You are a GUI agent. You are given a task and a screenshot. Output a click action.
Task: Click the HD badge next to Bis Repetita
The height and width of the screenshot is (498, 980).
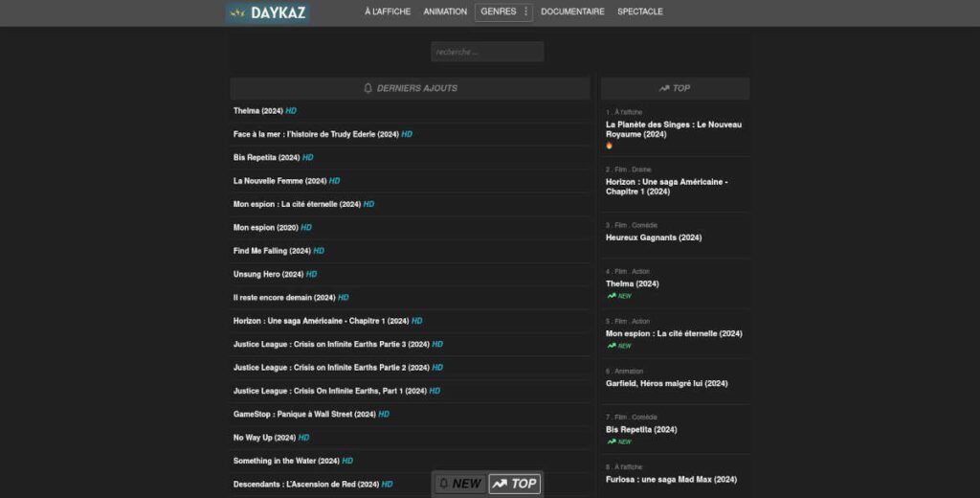307,157
